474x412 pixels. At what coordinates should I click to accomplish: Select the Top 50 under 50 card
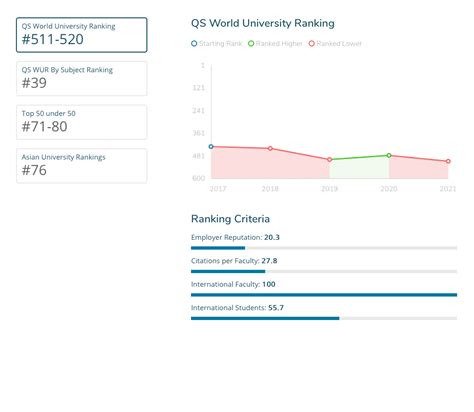(x=82, y=122)
